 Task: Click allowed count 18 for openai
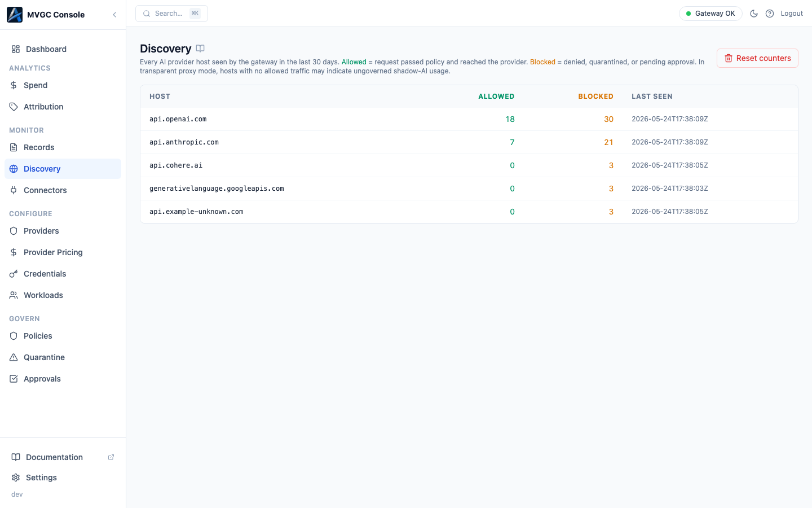coord(510,119)
